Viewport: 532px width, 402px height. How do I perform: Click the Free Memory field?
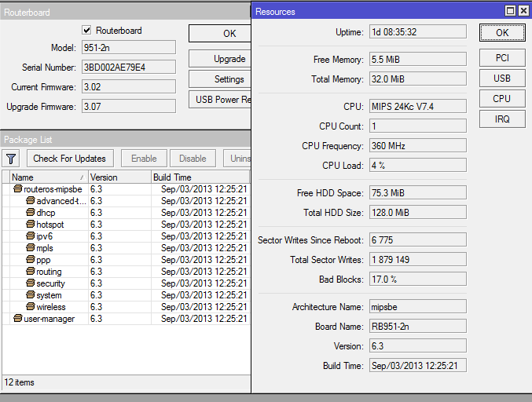[418, 60]
